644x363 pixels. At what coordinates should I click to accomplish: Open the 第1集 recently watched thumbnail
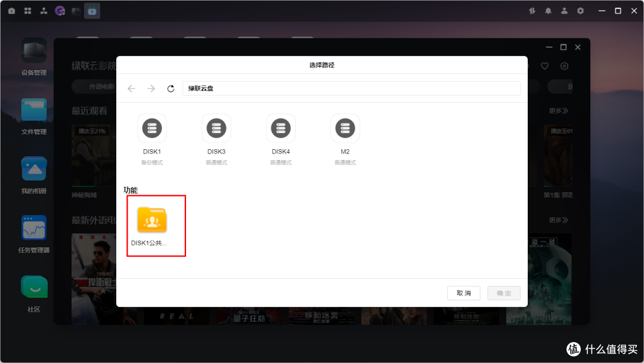pyautogui.click(x=558, y=156)
